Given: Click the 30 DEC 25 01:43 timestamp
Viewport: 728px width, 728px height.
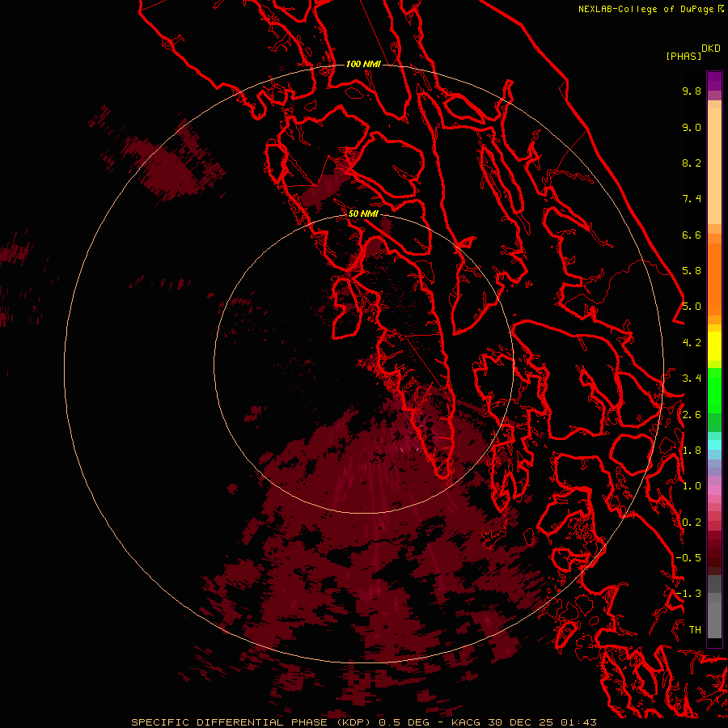Looking at the screenshot, I should pos(542,722).
